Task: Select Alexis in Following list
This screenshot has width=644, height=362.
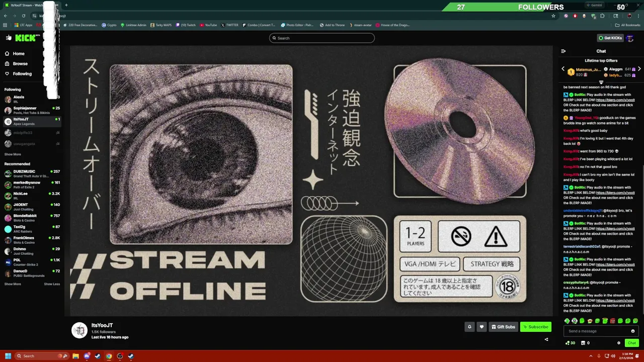Action: click(x=32, y=99)
